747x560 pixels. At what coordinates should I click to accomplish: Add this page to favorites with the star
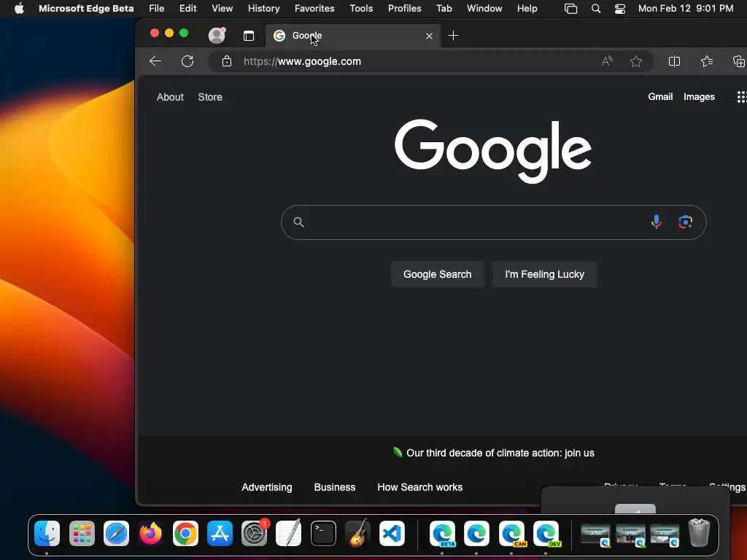[x=636, y=61]
